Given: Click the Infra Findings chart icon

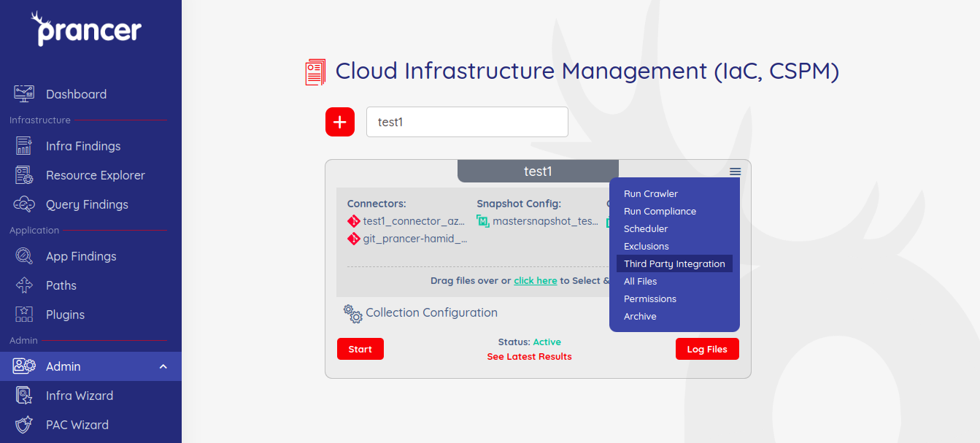Looking at the screenshot, I should (24, 146).
